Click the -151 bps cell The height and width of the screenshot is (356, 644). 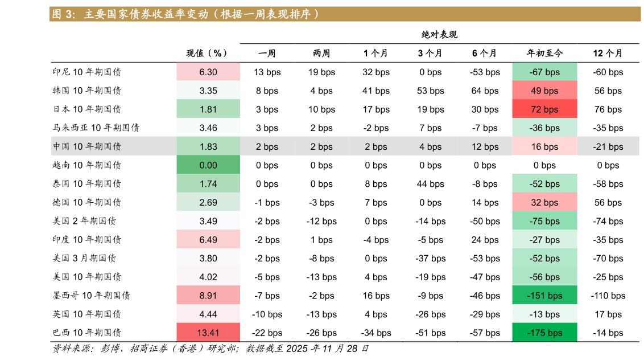coord(544,296)
